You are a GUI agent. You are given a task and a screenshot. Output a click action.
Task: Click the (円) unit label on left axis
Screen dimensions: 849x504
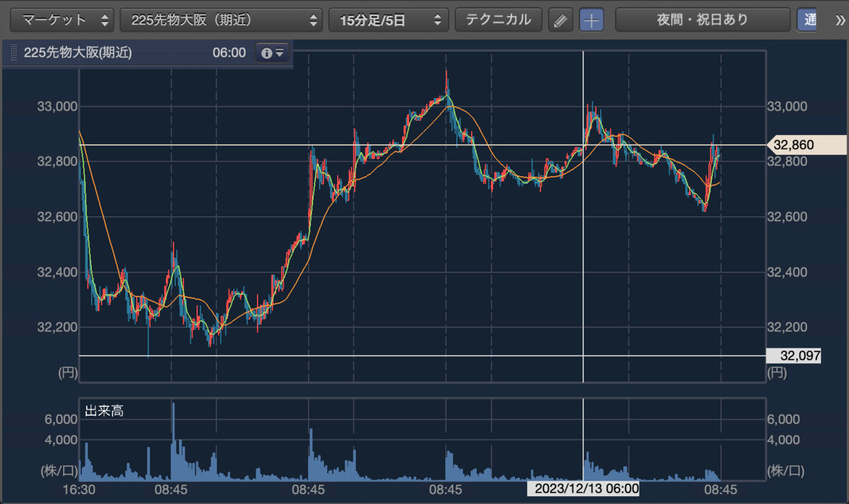pos(67,371)
